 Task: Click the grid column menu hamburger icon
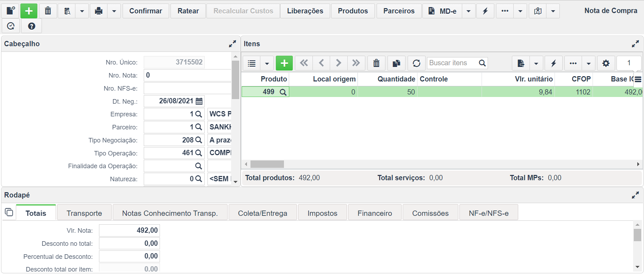(x=638, y=79)
